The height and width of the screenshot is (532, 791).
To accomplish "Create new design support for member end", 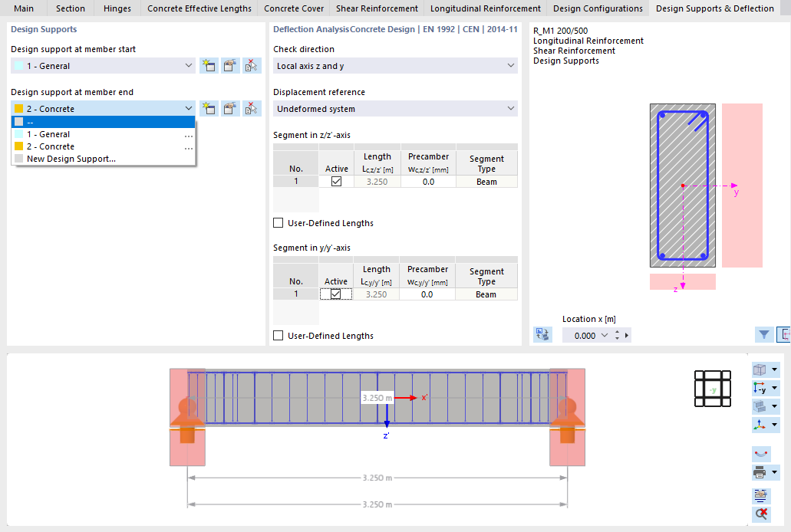I will click(x=209, y=108).
